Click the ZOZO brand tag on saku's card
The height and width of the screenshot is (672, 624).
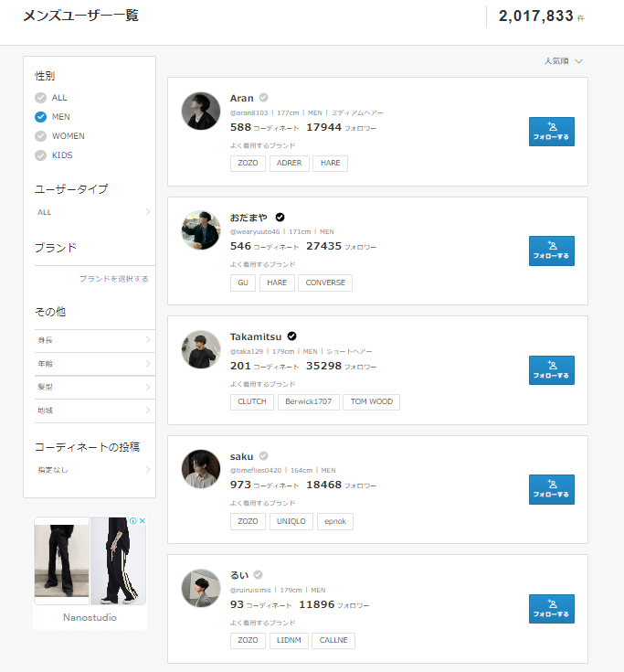point(248,521)
